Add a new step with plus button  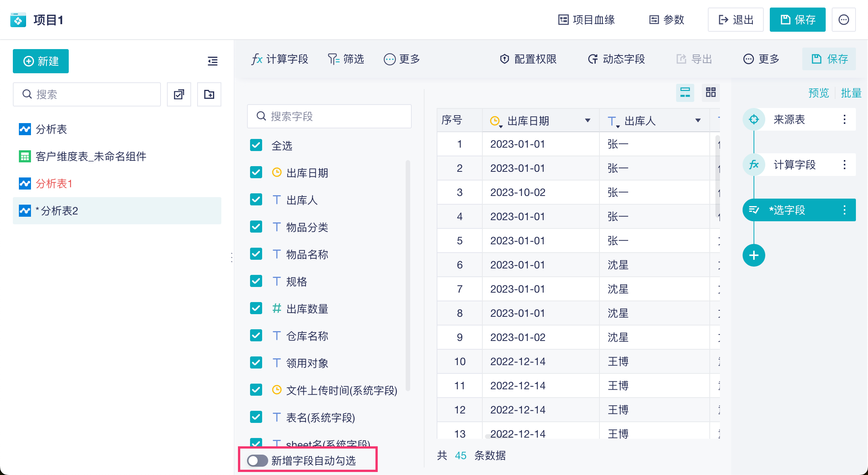point(754,255)
